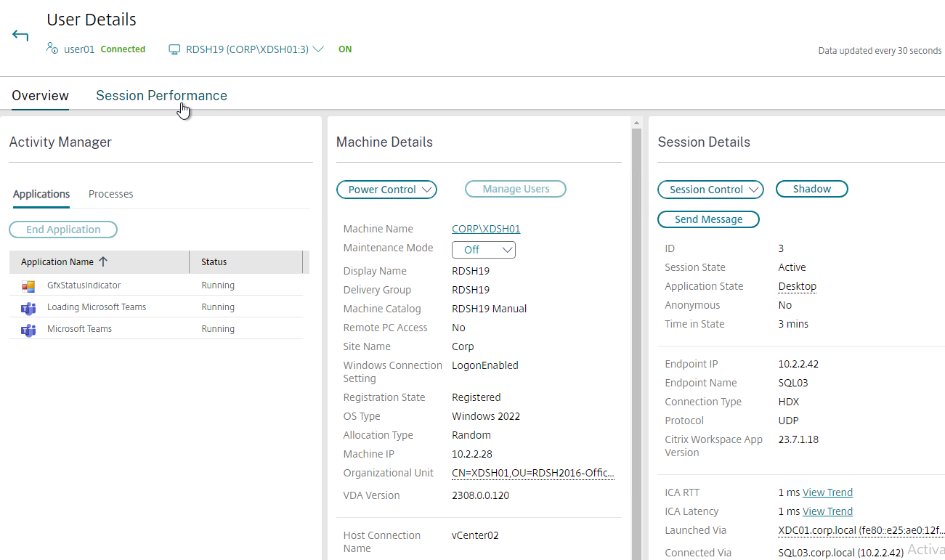Click the ON power state label
Screen dimensions: 945x560
[345, 49]
